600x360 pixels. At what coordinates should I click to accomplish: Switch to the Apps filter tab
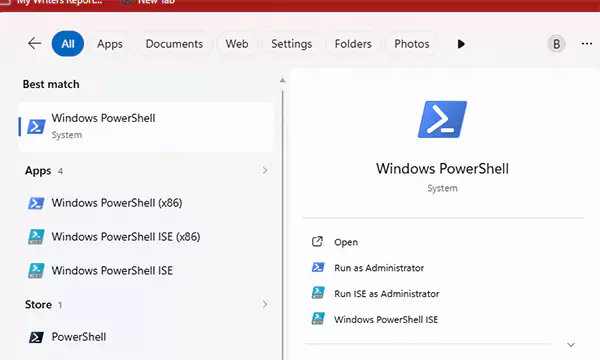click(110, 44)
